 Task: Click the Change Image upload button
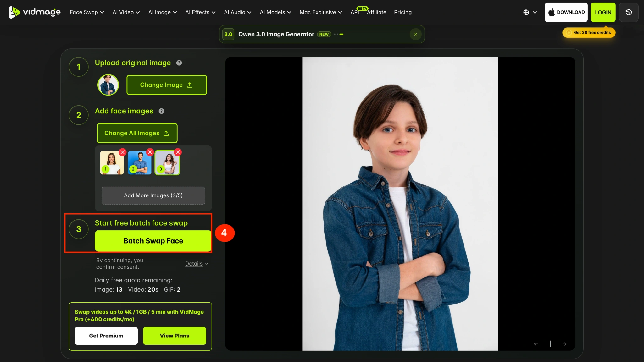click(x=167, y=85)
